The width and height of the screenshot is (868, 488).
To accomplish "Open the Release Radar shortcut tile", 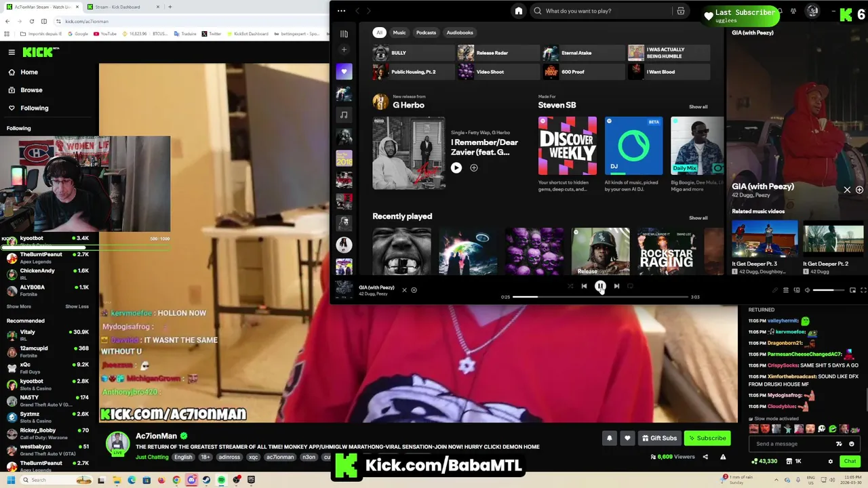I will (499, 53).
